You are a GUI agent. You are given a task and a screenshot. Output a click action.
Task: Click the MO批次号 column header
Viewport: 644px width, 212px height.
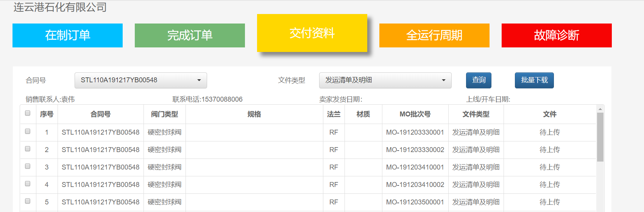click(x=415, y=114)
